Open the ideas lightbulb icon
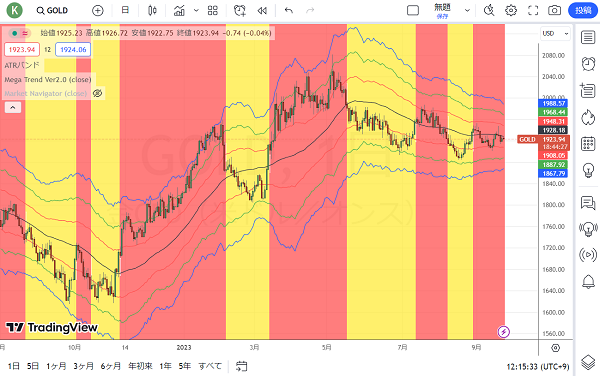The height and width of the screenshot is (376, 600). point(588,170)
